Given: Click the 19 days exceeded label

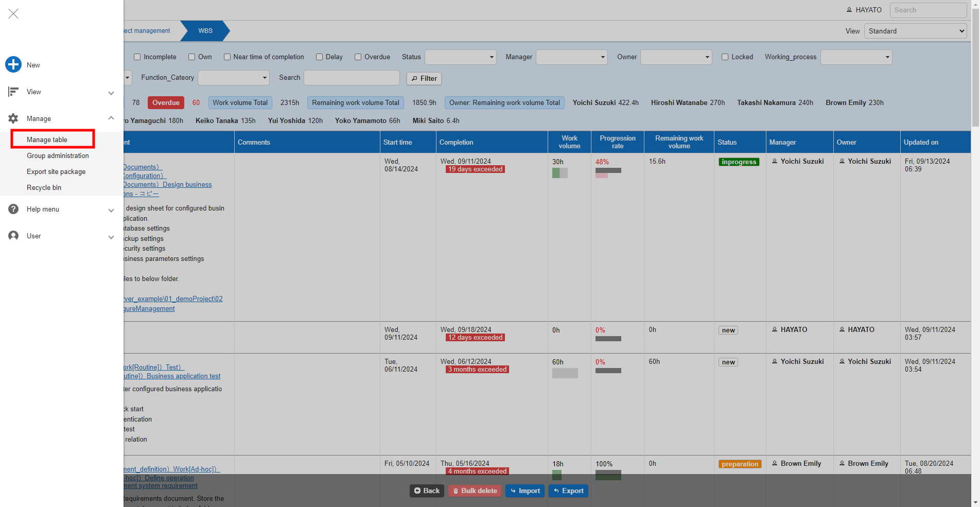Looking at the screenshot, I should tap(475, 169).
